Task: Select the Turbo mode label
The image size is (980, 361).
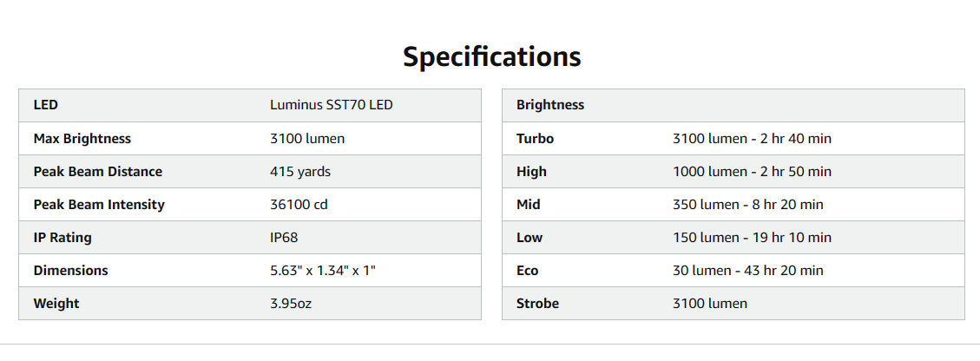Action: click(x=535, y=138)
